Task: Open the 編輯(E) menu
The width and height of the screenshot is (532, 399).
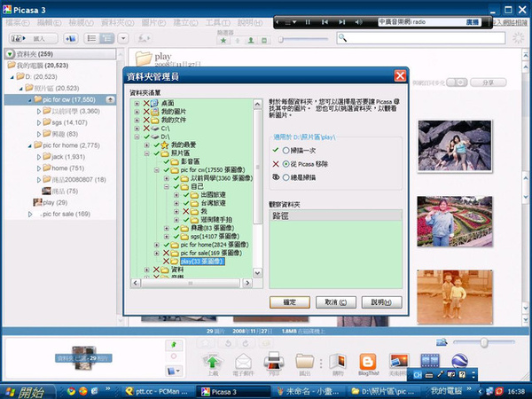Action: (x=49, y=23)
